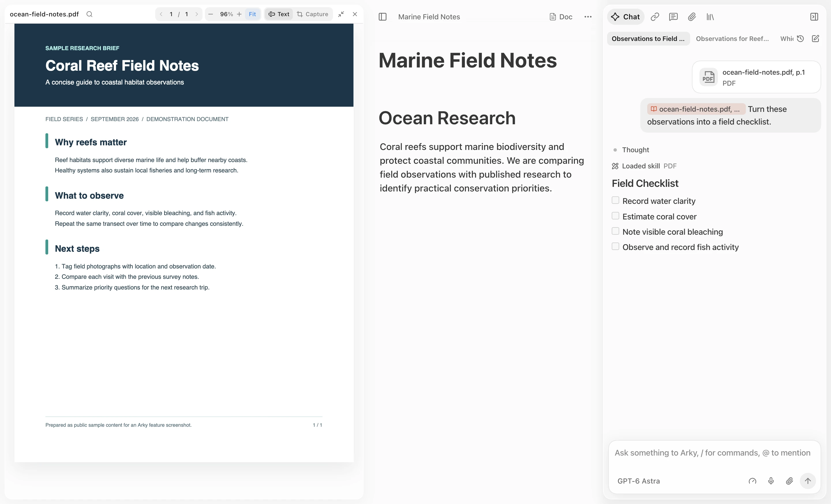Click the Fit zoom button
831x504 pixels.
coord(252,14)
